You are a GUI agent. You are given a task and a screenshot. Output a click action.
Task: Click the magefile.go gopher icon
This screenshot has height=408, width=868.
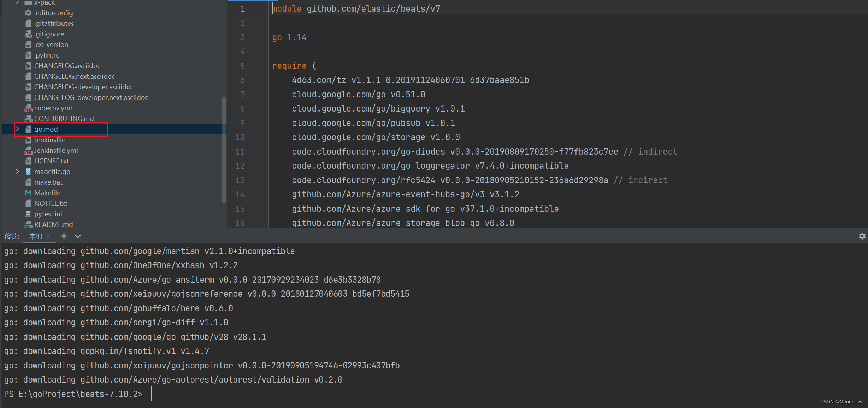[x=28, y=172]
